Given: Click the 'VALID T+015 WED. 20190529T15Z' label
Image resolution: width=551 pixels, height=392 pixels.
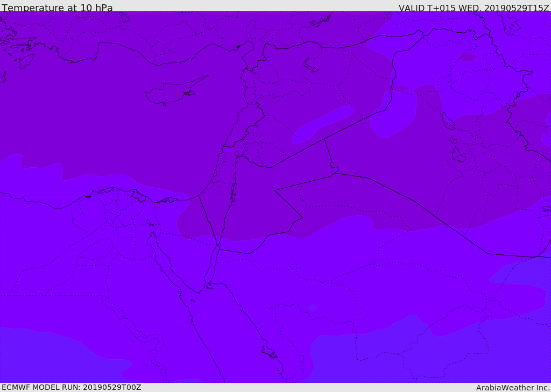Looking at the screenshot, I should tap(474, 8).
